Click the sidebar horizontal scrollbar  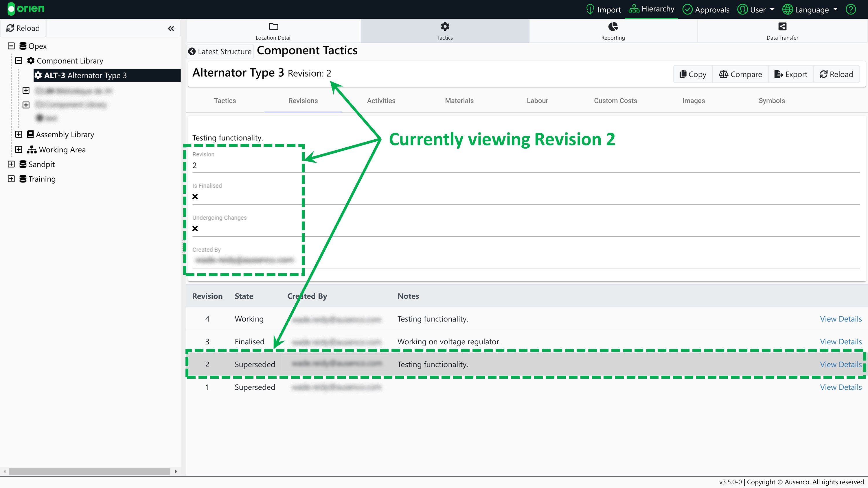pyautogui.click(x=90, y=471)
